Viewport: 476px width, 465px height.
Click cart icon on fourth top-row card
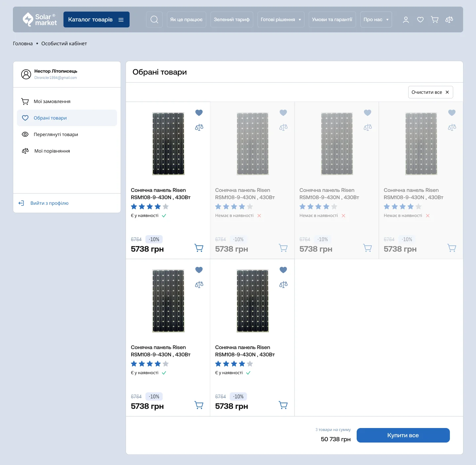click(452, 248)
